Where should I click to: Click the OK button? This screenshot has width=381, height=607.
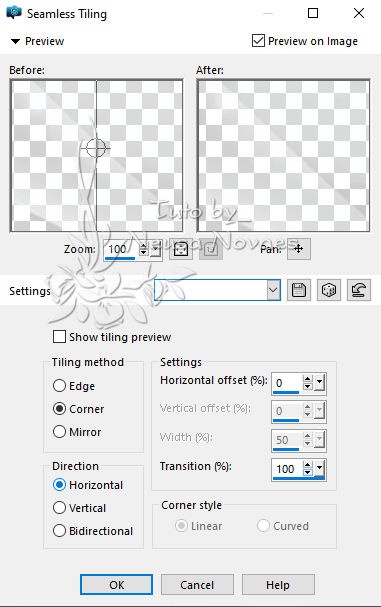[117, 585]
